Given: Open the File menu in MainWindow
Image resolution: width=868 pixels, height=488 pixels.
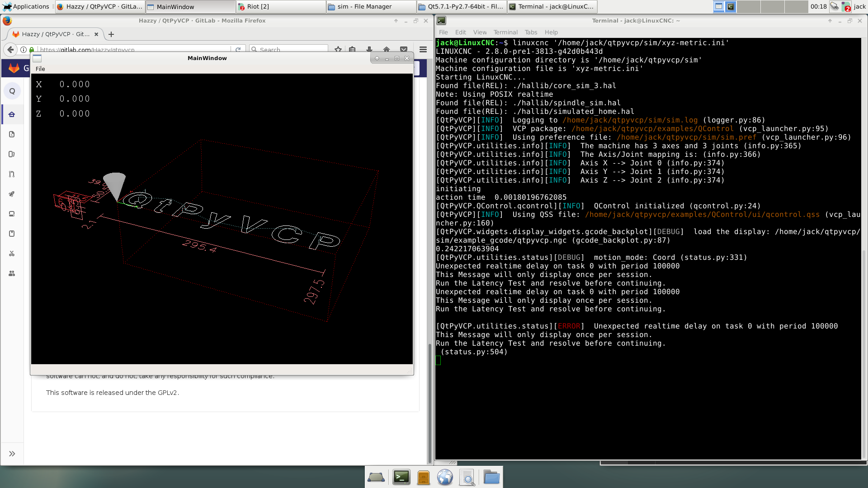Looking at the screenshot, I should click(40, 69).
